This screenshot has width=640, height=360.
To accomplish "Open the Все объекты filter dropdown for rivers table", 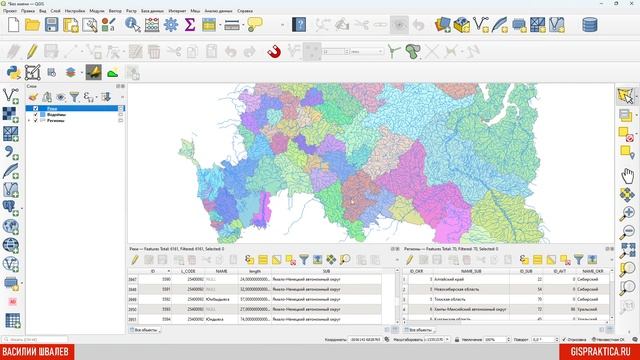I will (x=145, y=330).
